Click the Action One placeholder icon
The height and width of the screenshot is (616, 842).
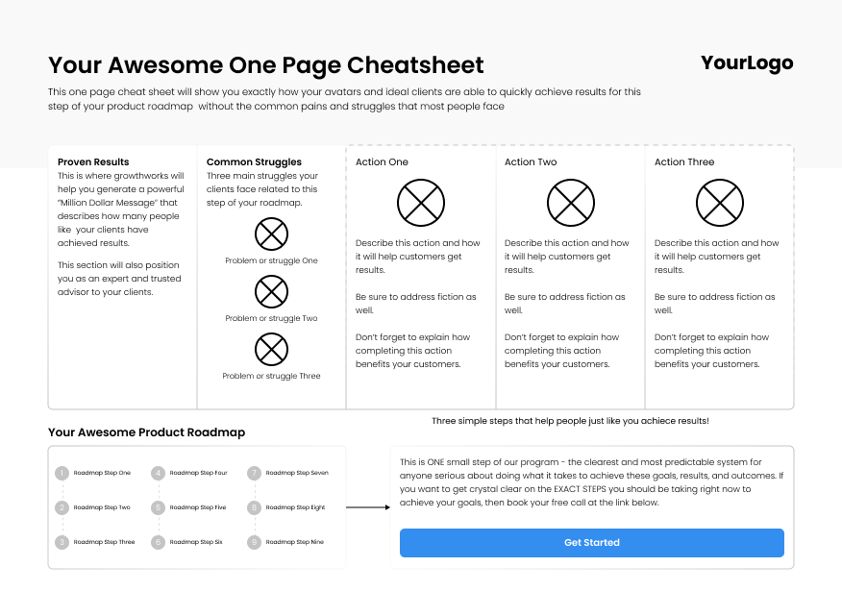pyautogui.click(x=421, y=203)
